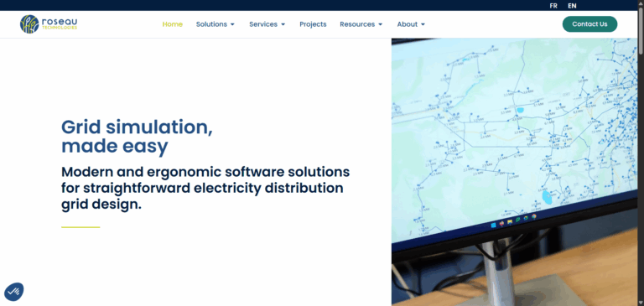
Task: Switch language to EN
Action: 572,6
